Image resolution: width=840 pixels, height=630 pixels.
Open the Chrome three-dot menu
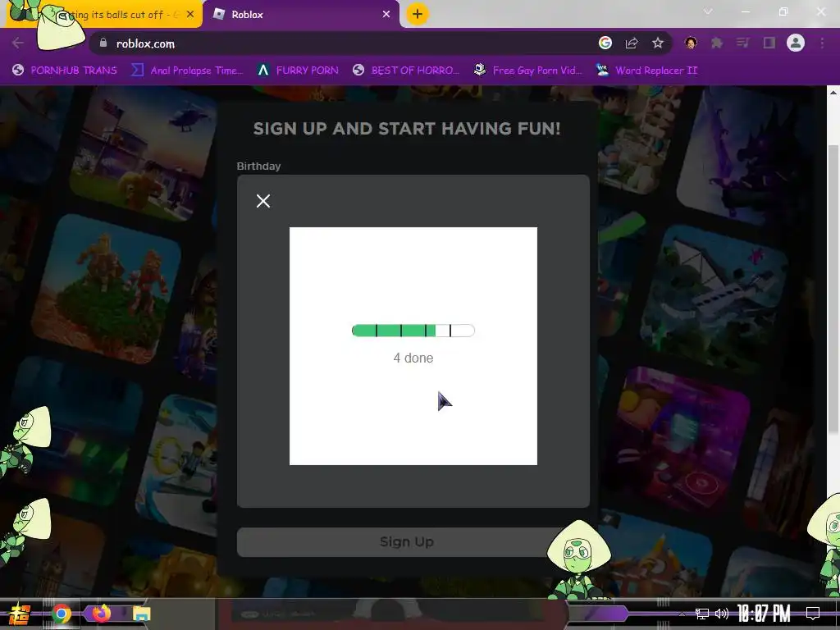click(x=822, y=43)
